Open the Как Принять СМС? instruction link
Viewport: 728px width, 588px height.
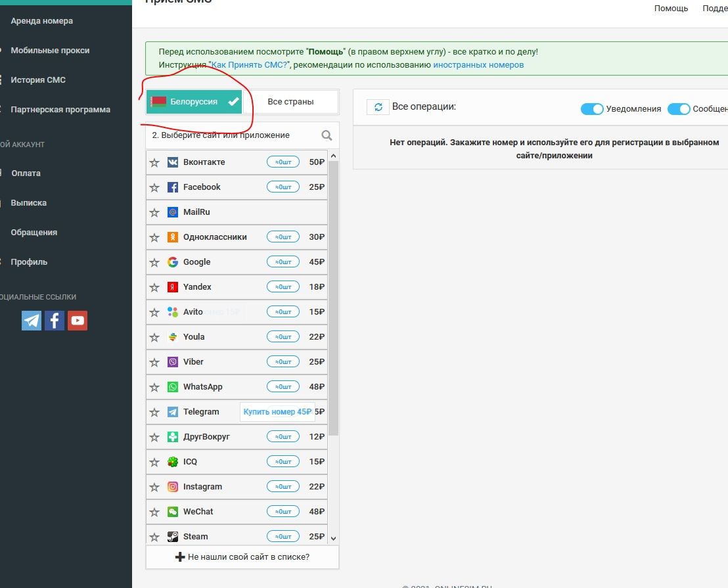tap(249, 65)
